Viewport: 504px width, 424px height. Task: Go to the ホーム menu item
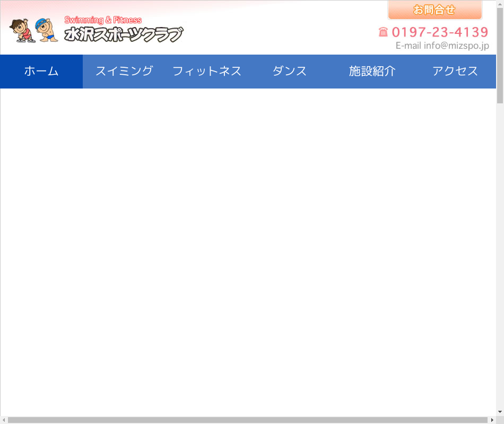[41, 72]
